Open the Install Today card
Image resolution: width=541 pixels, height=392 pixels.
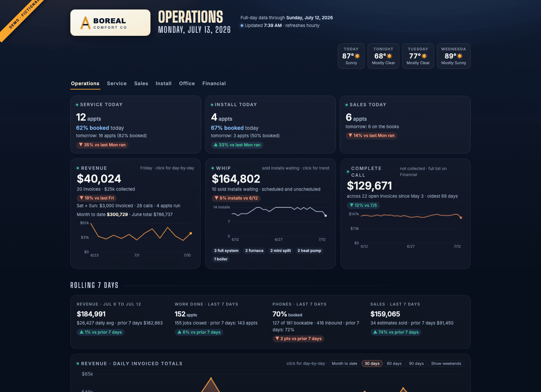270,124
